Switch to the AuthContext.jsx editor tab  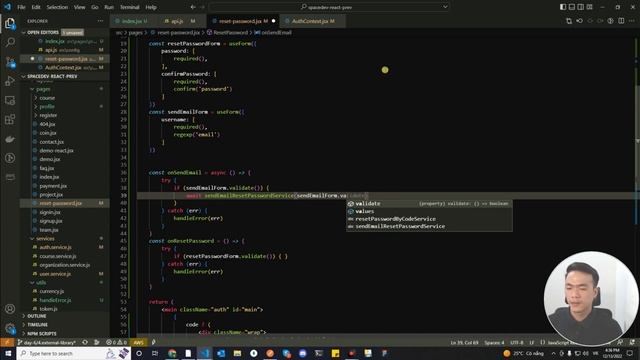click(313, 21)
